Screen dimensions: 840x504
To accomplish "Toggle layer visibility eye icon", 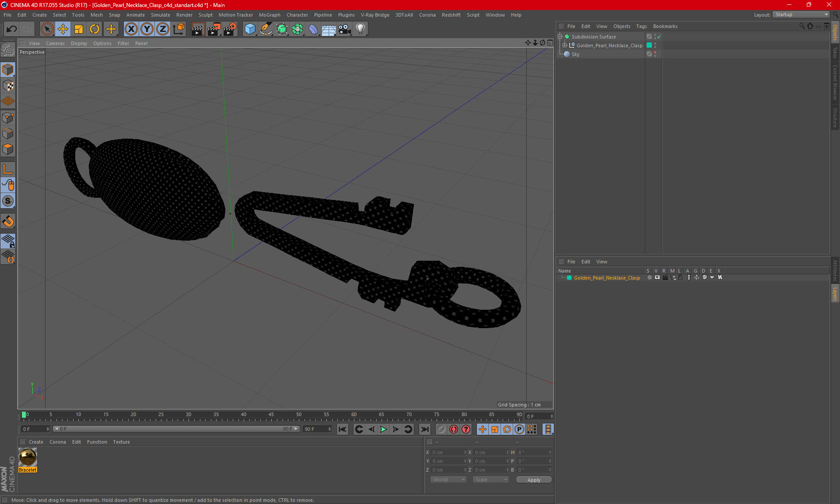I will [x=657, y=277].
